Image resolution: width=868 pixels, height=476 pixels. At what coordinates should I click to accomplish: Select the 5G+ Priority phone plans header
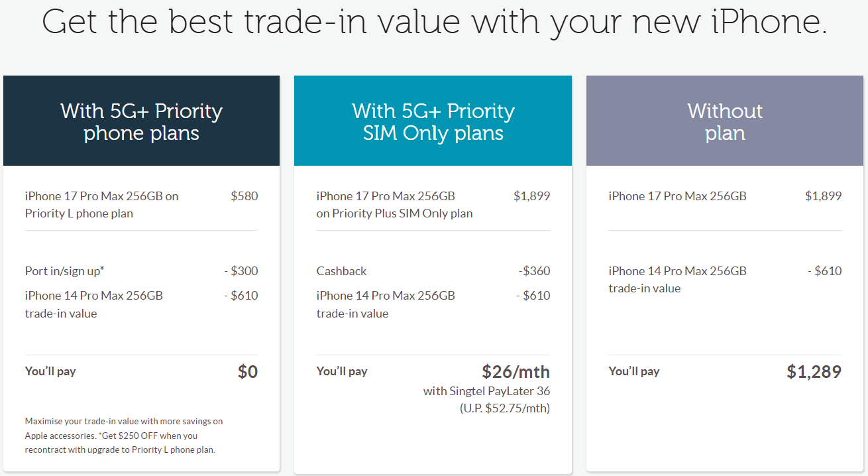(141, 121)
